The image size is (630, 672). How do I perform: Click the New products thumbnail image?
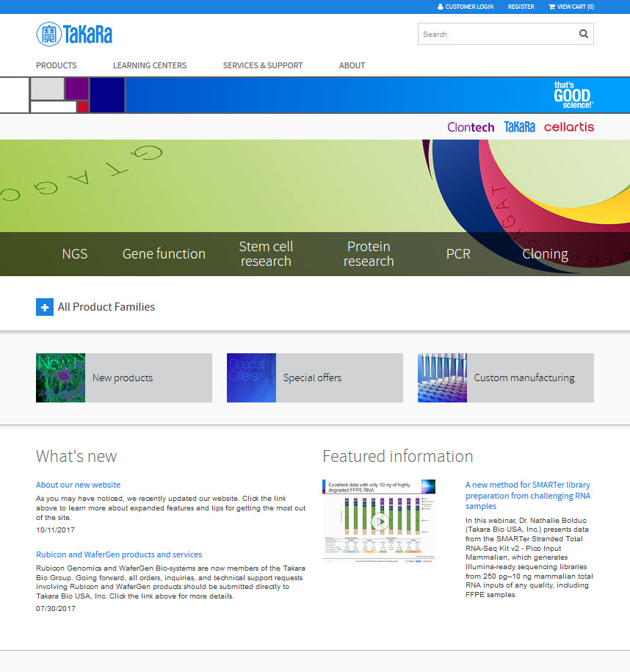(60, 377)
